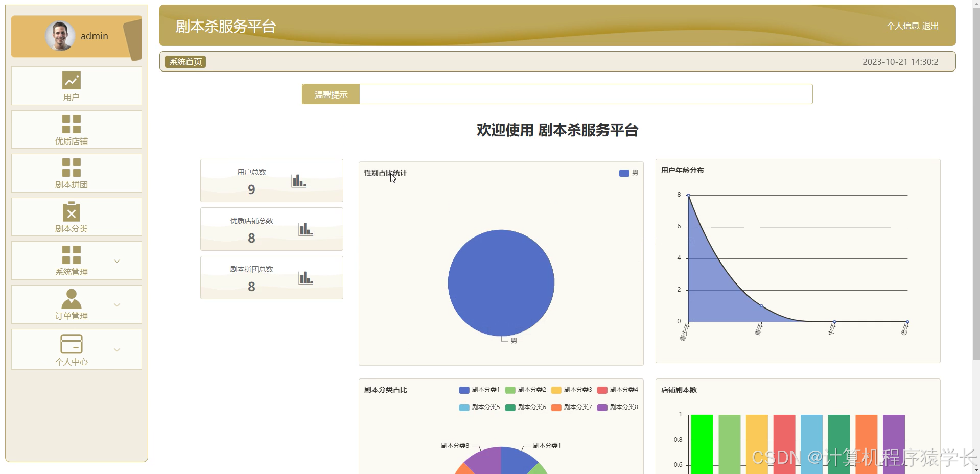Image resolution: width=980 pixels, height=474 pixels.
Task: Select the 优质店铺 grid icon
Action: (x=72, y=124)
